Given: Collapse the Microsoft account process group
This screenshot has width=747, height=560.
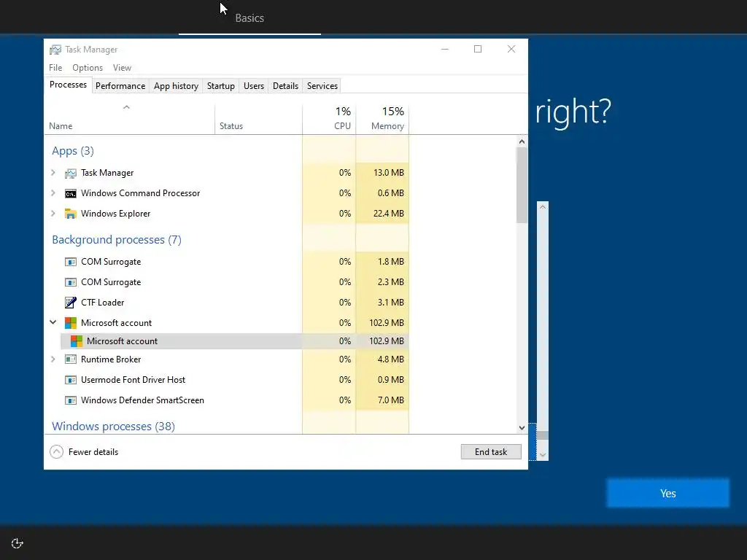Looking at the screenshot, I should click(x=53, y=322).
